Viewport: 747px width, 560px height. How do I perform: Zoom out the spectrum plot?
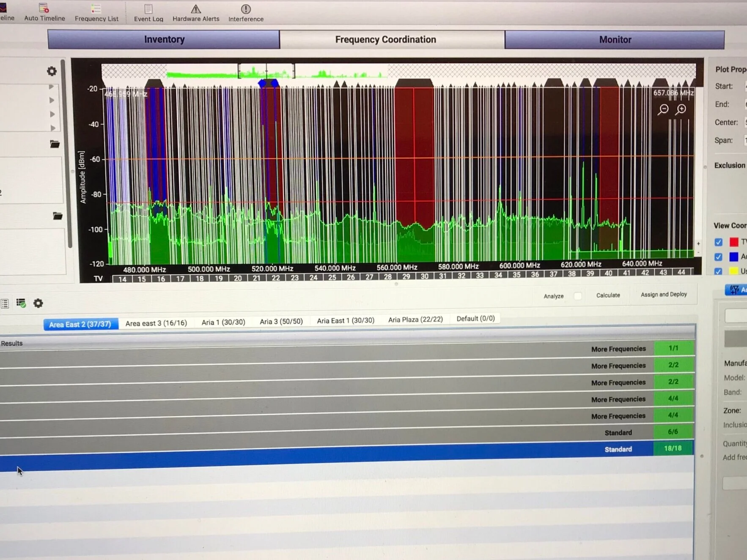coord(663,109)
